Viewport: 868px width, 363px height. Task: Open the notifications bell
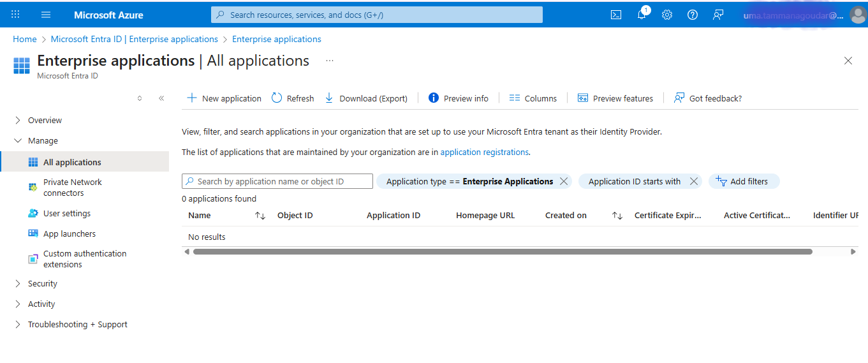(x=642, y=14)
